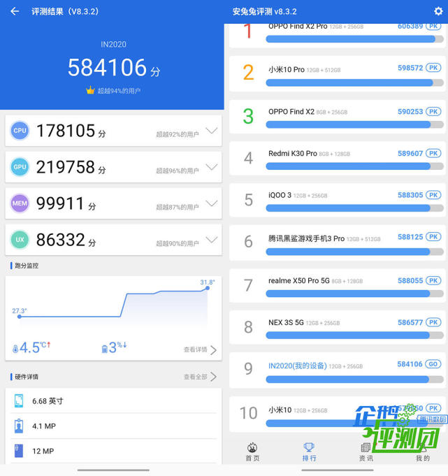Viewport: 448px width, 476px height.
Task: Tap the MEM score icon
Action: point(20,203)
